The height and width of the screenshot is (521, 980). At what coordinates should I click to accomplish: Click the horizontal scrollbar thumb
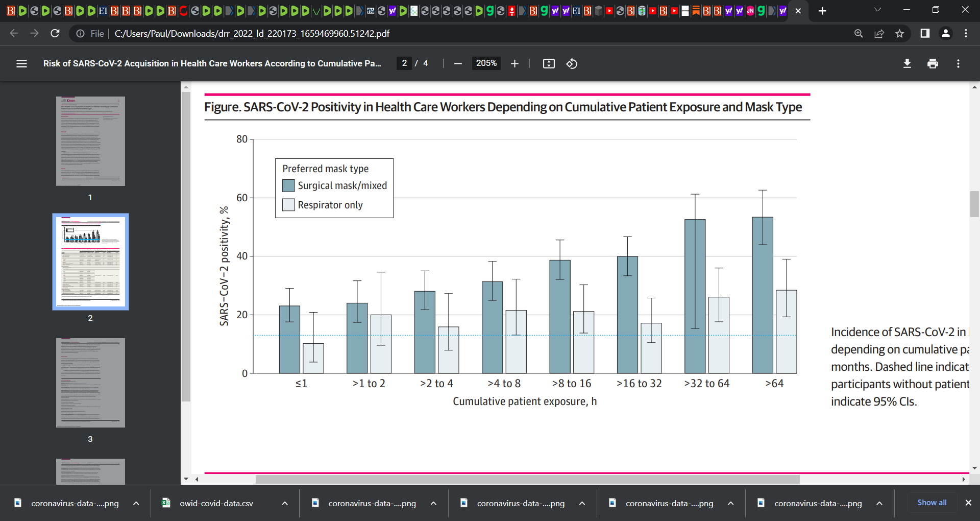pos(527,479)
